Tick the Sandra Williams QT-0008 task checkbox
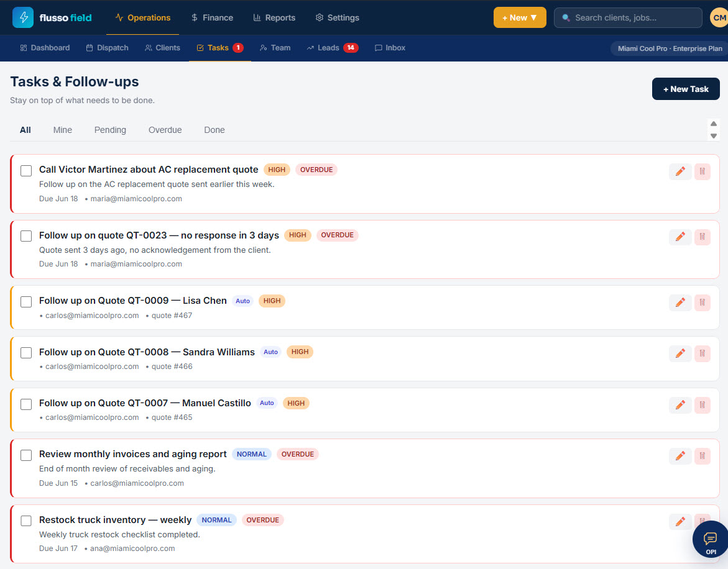 [26, 353]
